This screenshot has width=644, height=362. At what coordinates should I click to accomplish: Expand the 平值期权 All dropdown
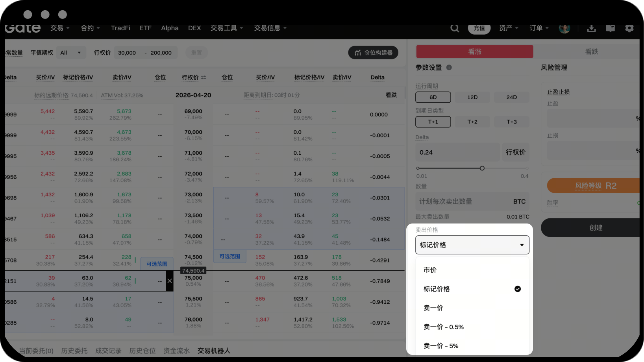(x=70, y=53)
